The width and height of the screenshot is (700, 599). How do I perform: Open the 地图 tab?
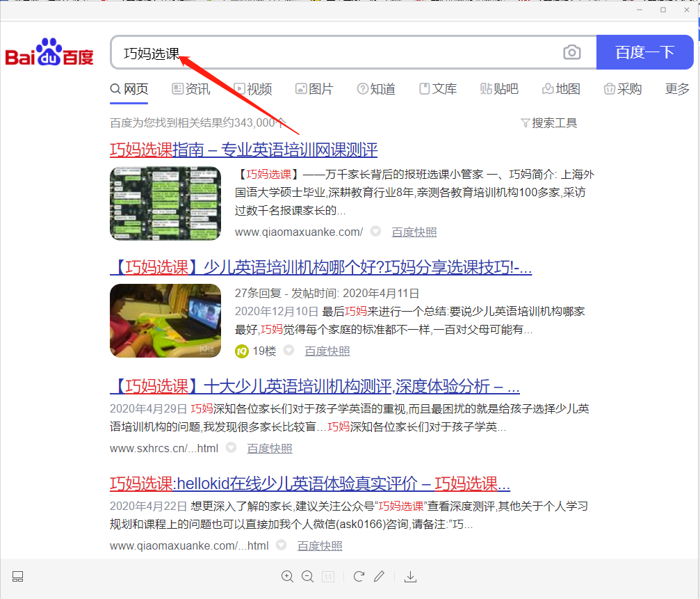pos(561,89)
